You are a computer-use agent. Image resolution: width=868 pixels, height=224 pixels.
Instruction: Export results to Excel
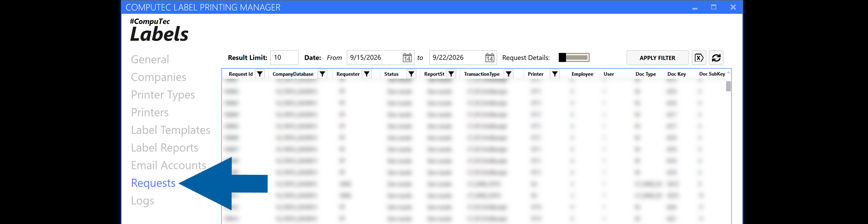pos(699,58)
